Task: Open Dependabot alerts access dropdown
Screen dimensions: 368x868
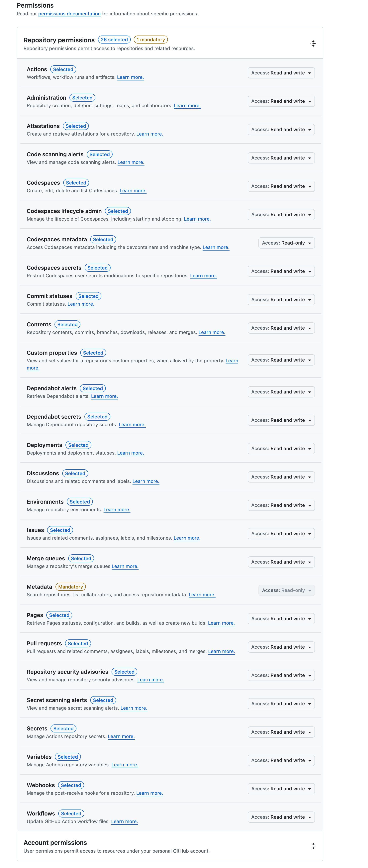Action: pyautogui.click(x=281, y=392)
